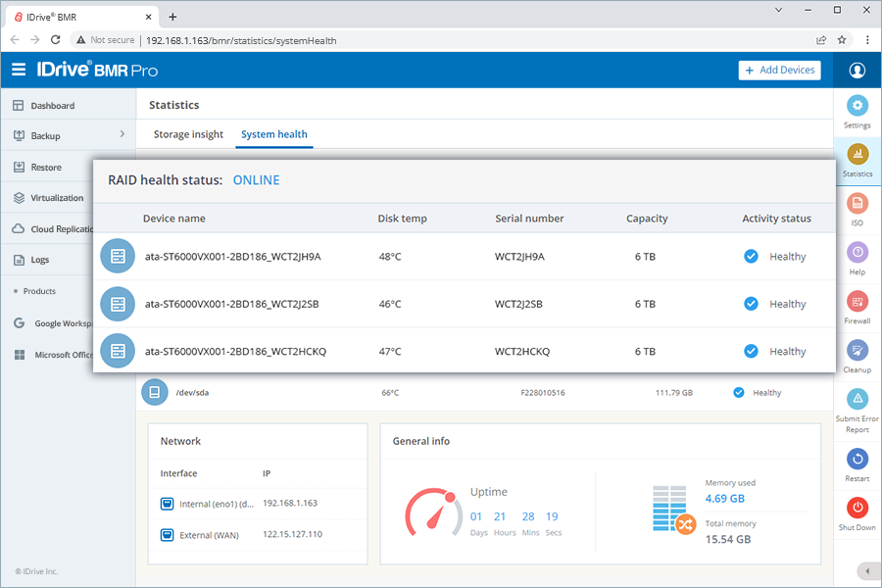Viewport: 882px width, 588px height.
Task: Click disk icon for WCT2HCKQ drive
Action: (118, 351)
